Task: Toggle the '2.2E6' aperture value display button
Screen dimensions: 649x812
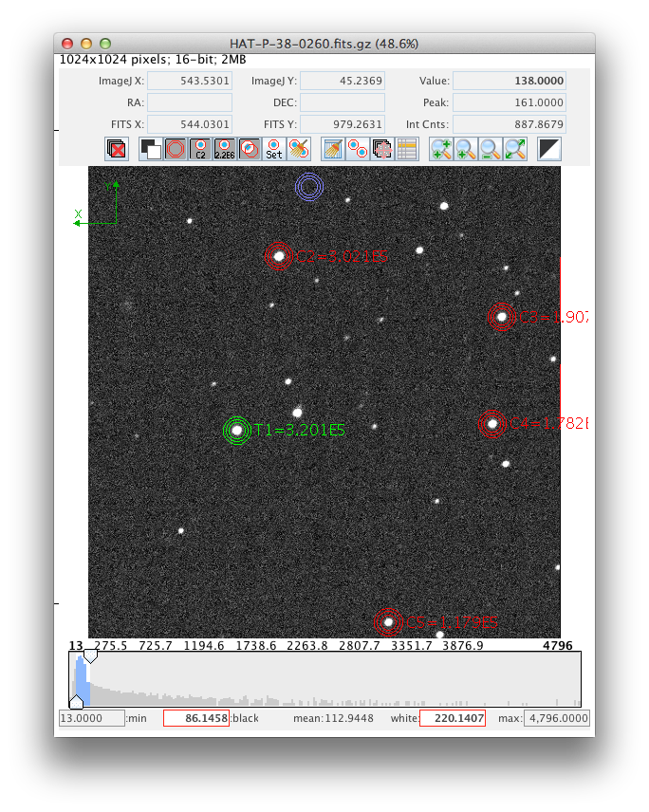Action: pyautogui.click(x=225, y=149)
